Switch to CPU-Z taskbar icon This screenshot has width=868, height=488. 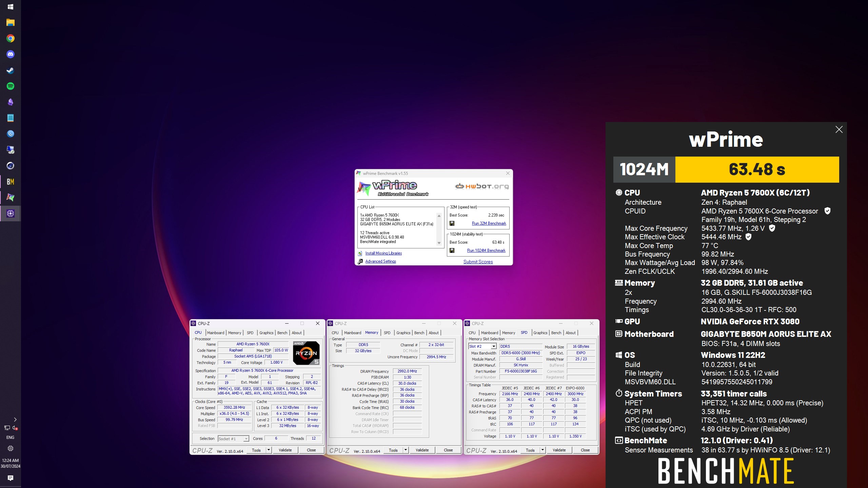(10, 213)
